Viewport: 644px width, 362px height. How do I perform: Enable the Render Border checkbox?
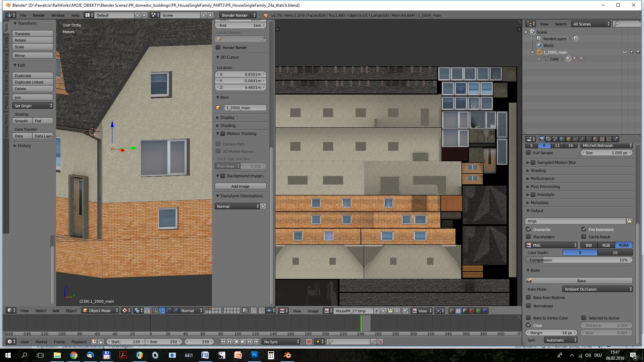pyautogui.click(x=218, y=48)
